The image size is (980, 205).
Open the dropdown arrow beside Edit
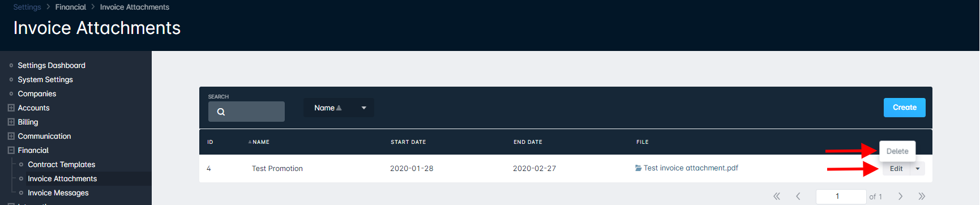(x=918, y=169)
